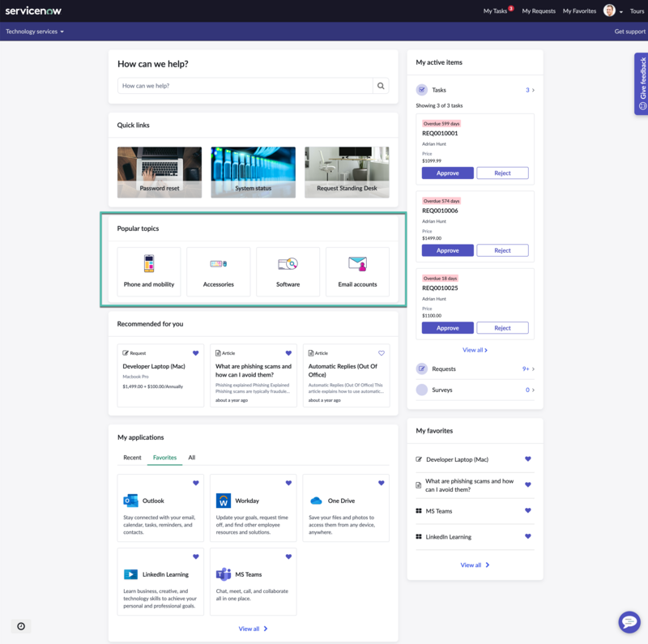This screenshot has width=648, height=644.
Task: Open the user profile dropdown arrow
Action: tap(620, 12)
